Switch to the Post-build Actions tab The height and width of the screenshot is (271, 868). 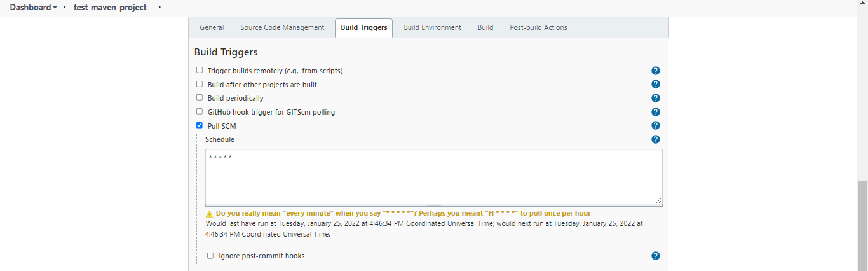pyautogui.click(x=538, y=27)
